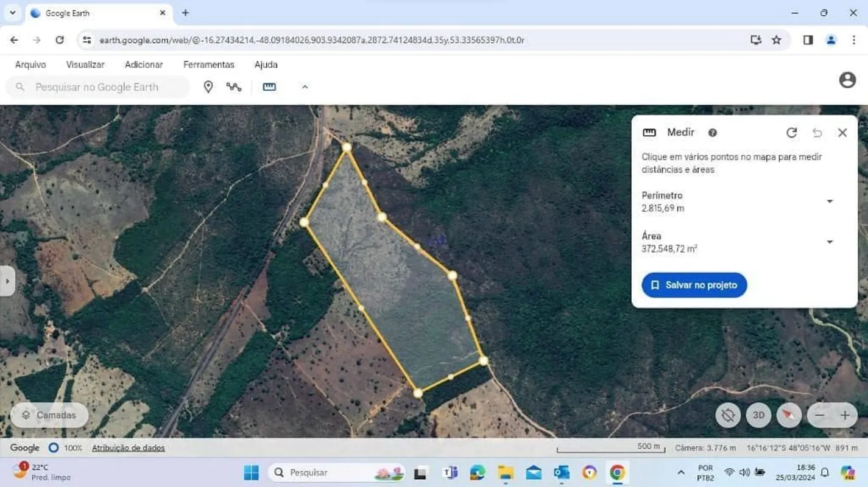Expand the Perímetro units dropdown

click(x=830, y=201)
